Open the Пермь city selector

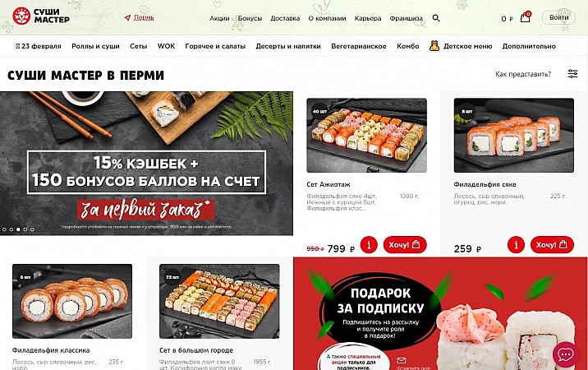point(139,17)
